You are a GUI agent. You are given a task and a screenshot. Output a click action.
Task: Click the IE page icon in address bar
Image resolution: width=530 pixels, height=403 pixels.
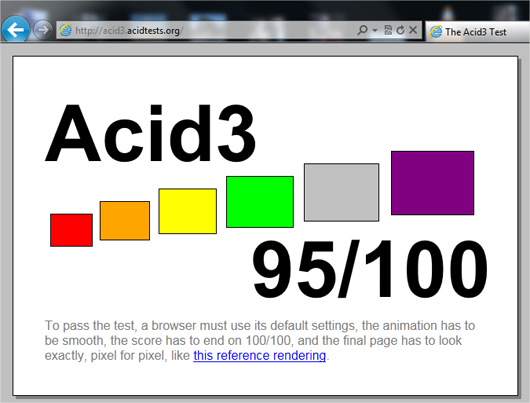coord(66,30)
